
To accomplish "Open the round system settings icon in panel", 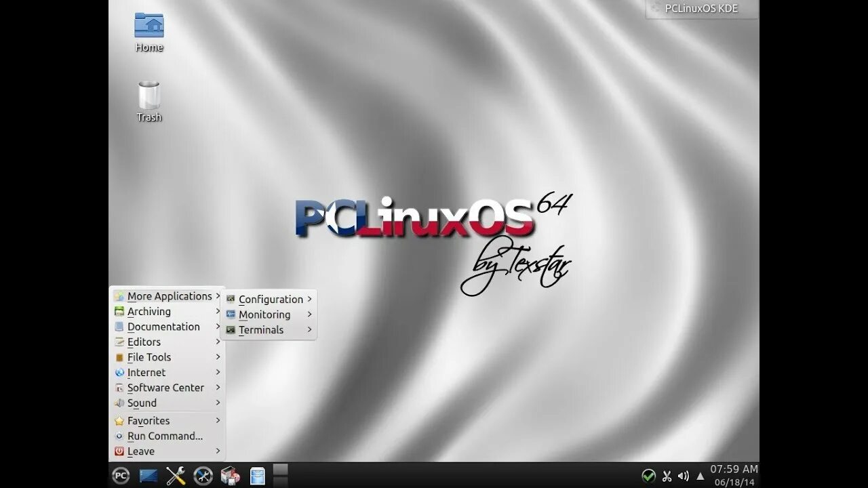I will (203, 476).
